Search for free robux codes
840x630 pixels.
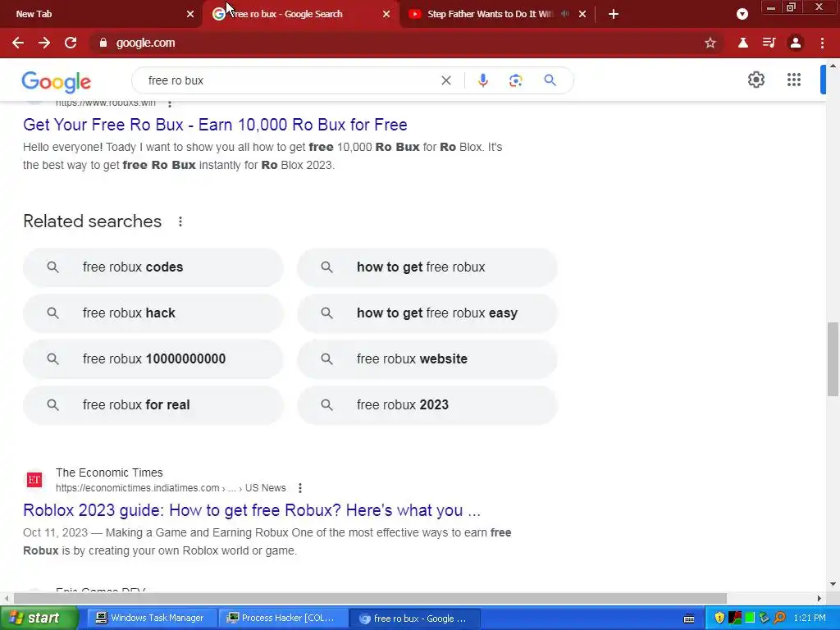(153, 267)
